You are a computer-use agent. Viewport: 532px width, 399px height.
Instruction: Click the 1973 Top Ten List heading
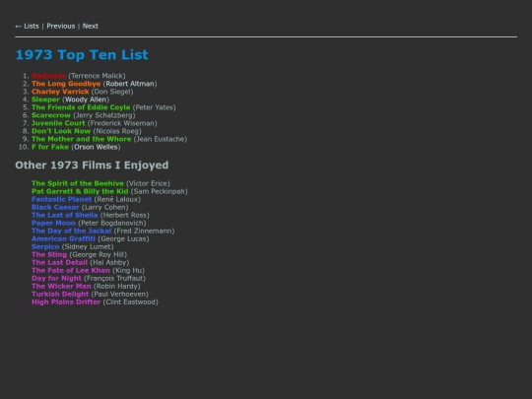point(82,54)
